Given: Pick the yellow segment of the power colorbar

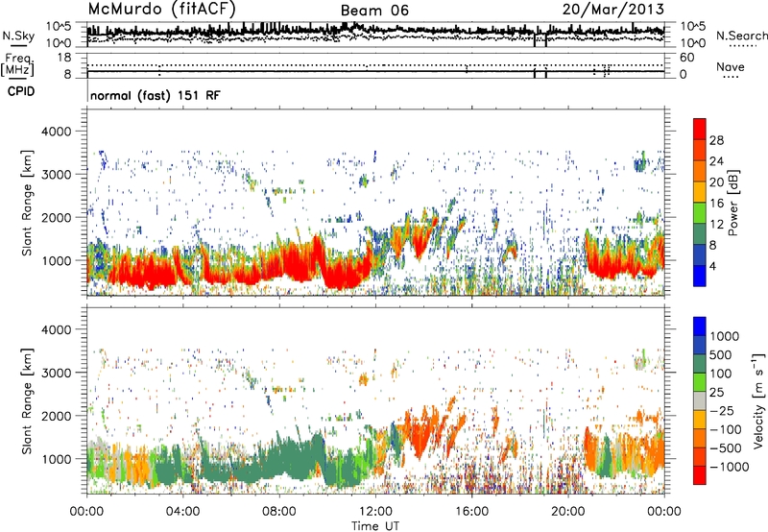Looking at the screenshot, I should tap(700, 192).
